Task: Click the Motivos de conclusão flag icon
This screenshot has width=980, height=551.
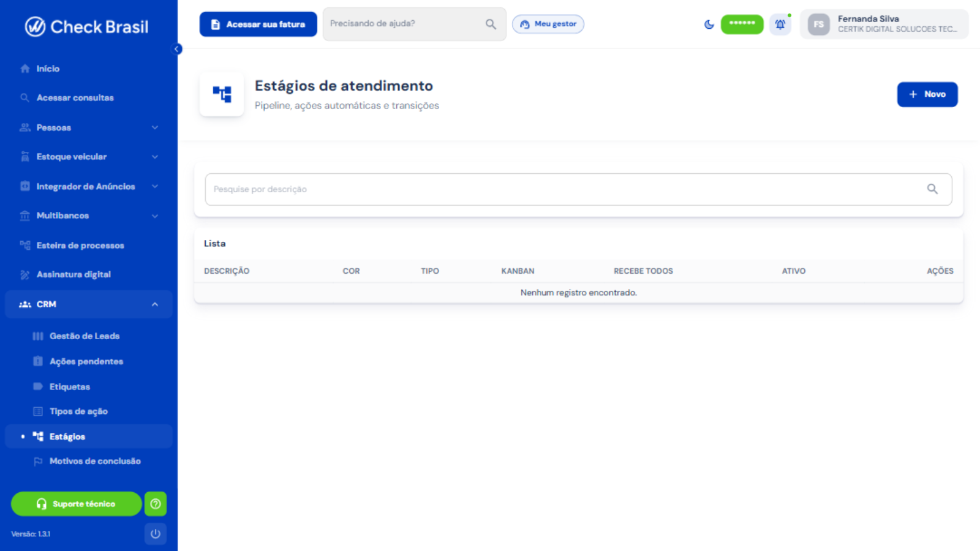Action: coord(38,462)
